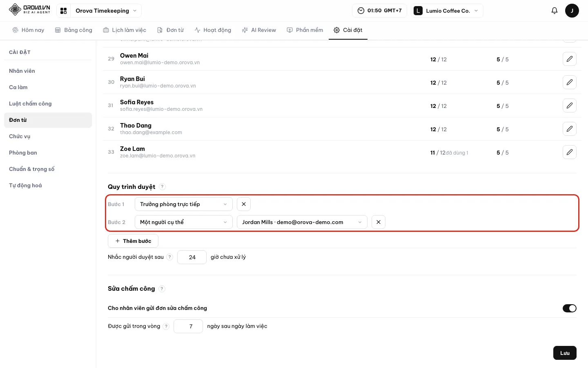The width and height of the screenshot is (588, 368).
Task: Open the Orova Timekeeping app dropdown
Action: click(x=106, y=11)
